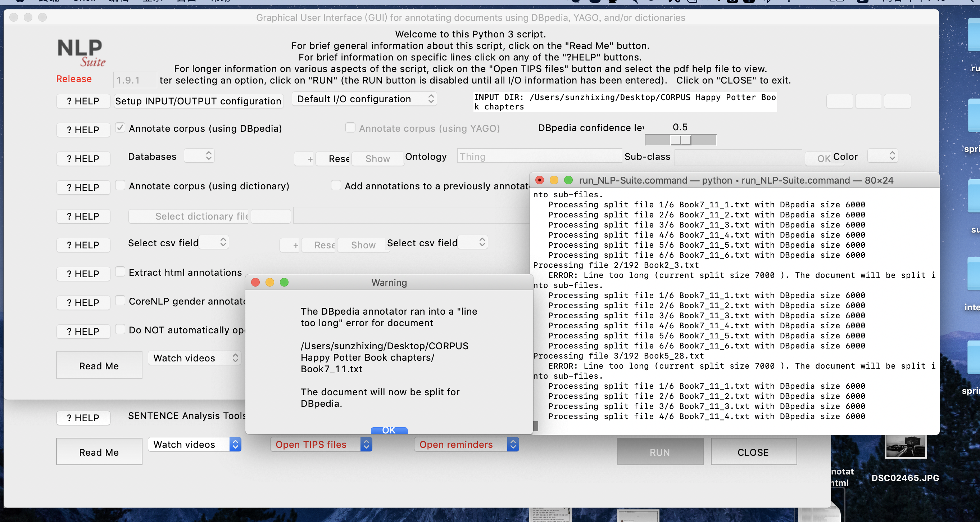Image resolution: width=980 pixels, height=522 pixels.
Task: Click HELP for Do NOT automatically open
Action: coord(83,332)
